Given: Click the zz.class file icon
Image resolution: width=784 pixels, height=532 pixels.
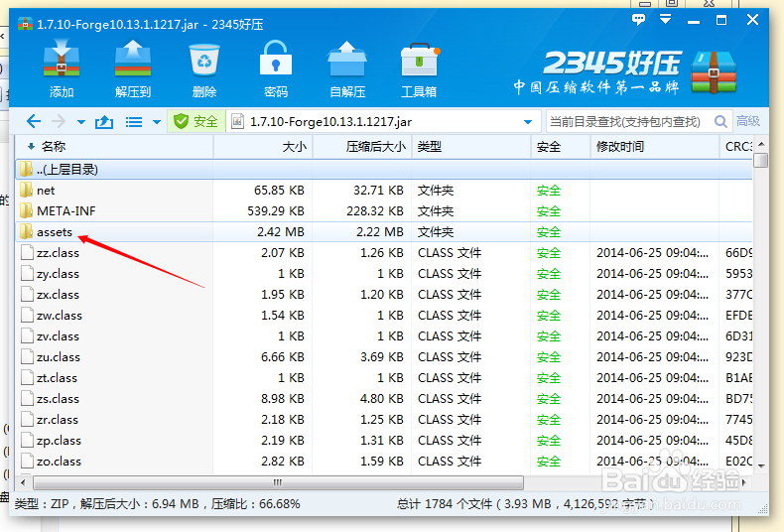Looking at the screenshot, I should [x=27, y=253].
